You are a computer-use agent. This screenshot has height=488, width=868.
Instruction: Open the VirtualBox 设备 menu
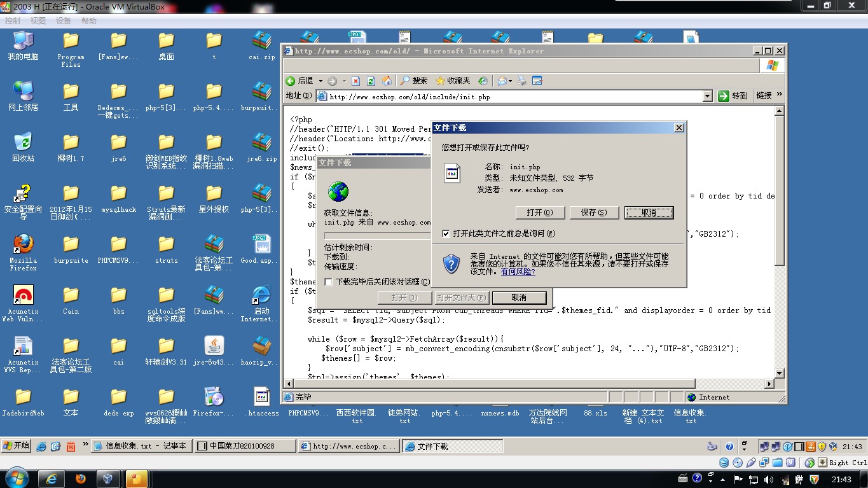click(x=64, y=21)
